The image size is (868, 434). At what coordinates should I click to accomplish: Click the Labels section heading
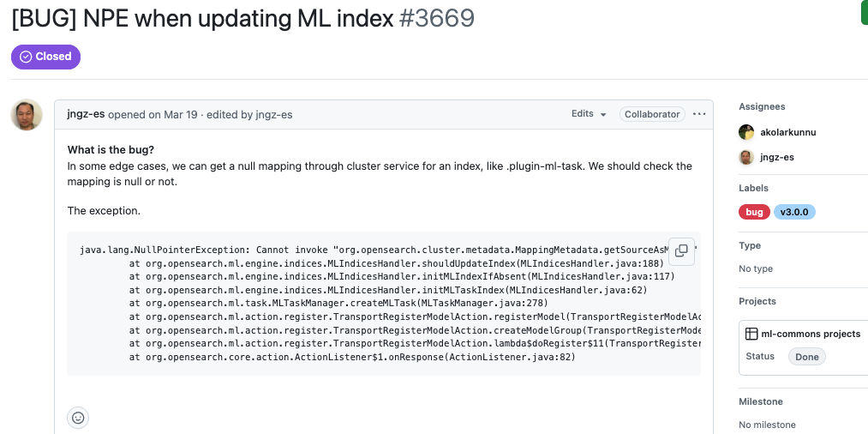point(753,188)
